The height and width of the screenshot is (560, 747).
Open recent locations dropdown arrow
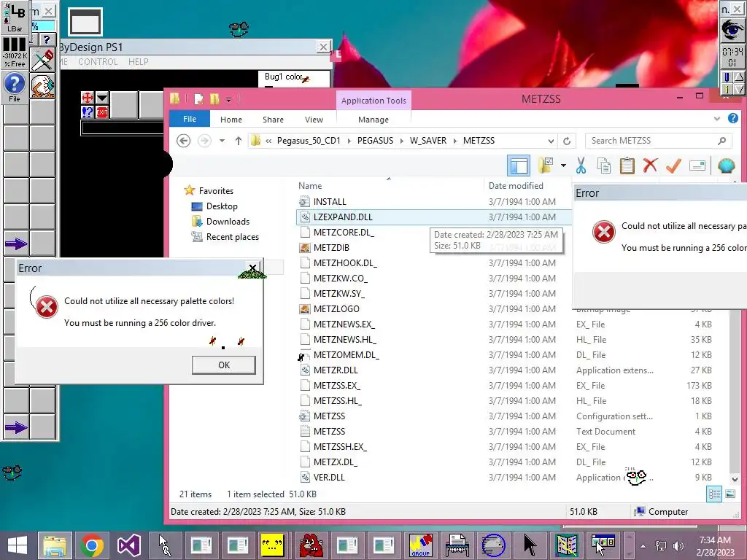pos(222,141)
